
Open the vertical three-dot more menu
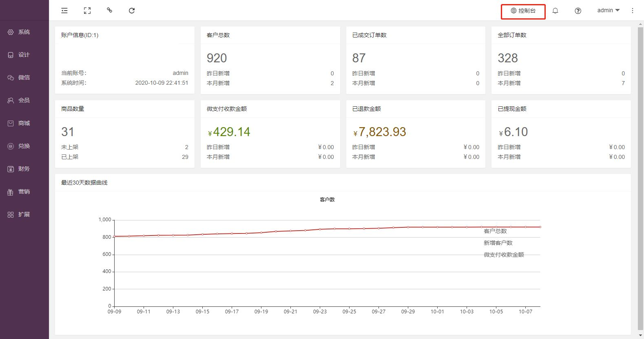[x=633, y=11]
